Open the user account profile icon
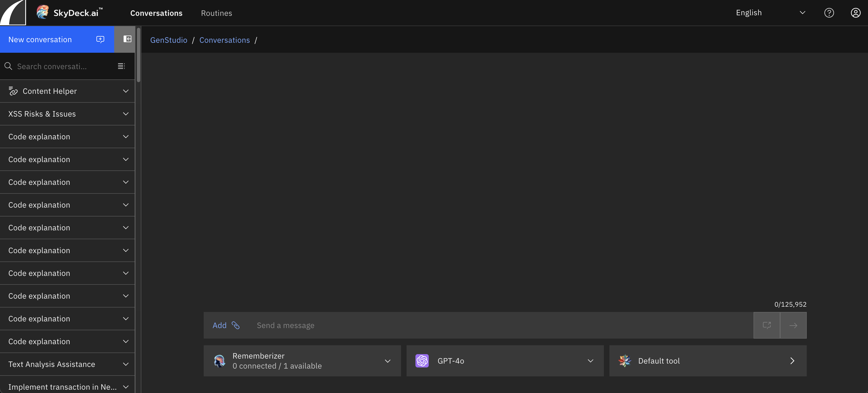 tap(855, 13)
